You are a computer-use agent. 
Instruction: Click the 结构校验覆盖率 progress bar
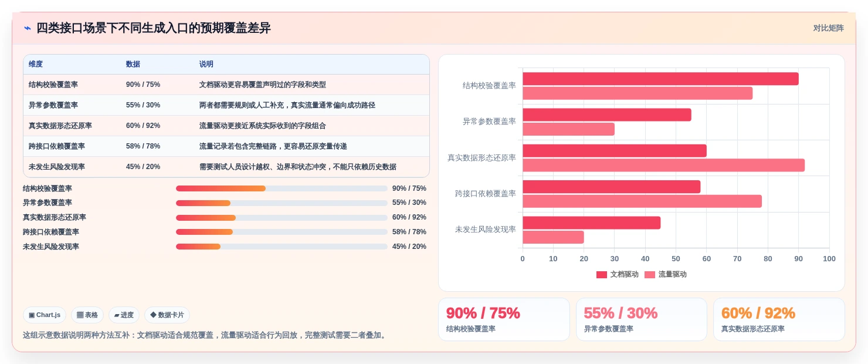pos(282,188)
